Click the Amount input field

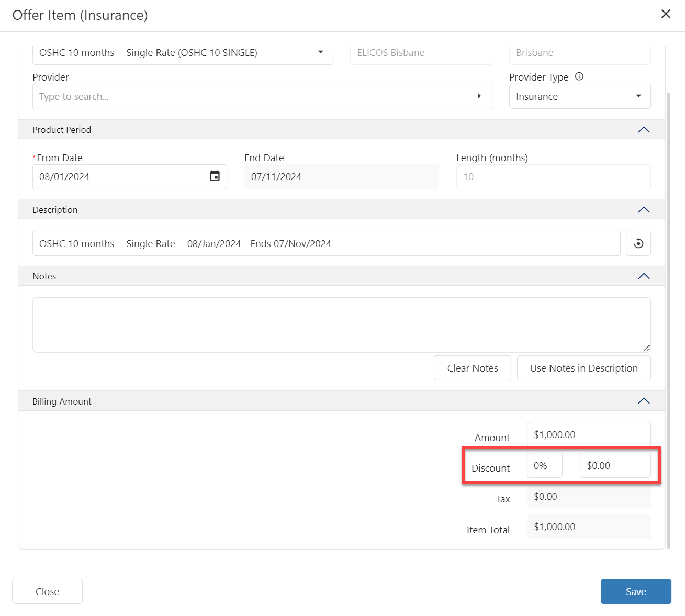(x=588, y=435)
